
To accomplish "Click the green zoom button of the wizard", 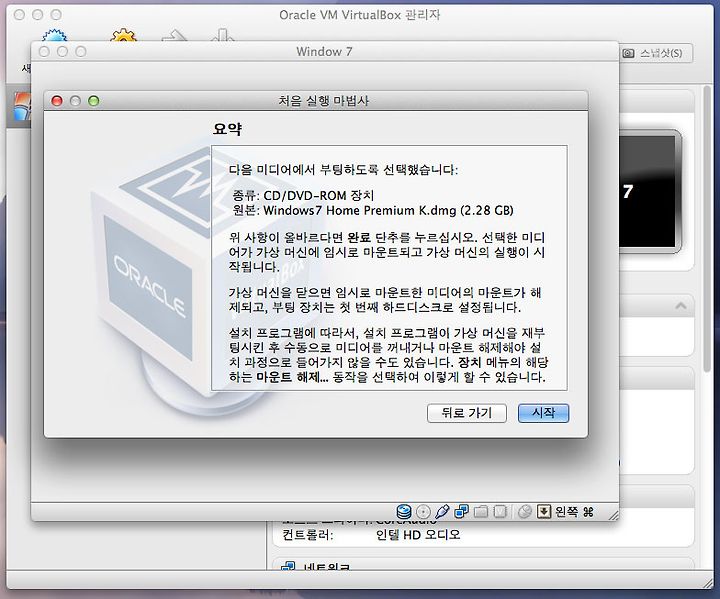I will (94, 101).
